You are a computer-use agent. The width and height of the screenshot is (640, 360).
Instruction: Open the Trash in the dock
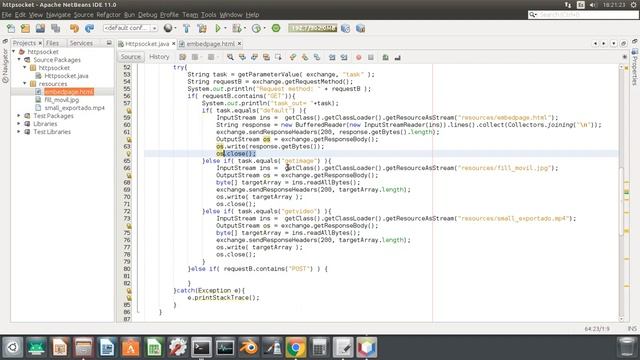[626, 347]
